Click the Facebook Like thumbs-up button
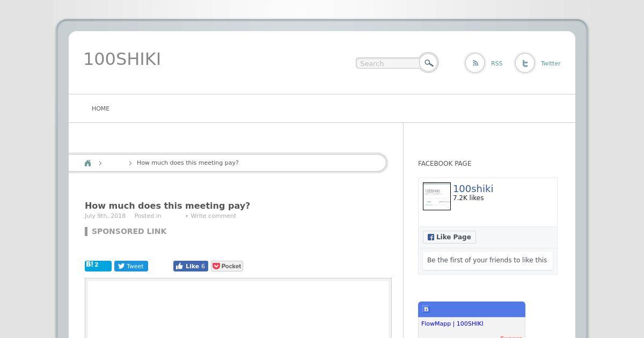This screenshot has width=644, height=338. [191, 266]
